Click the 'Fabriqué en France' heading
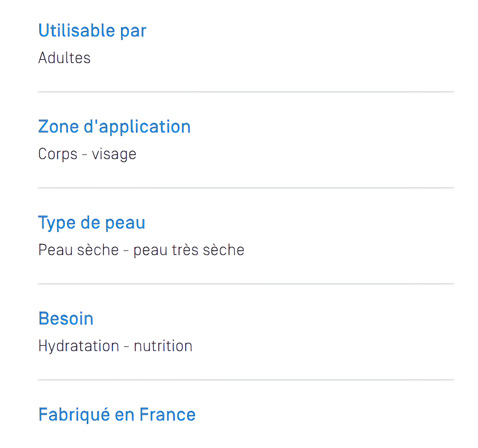This screenshot has width=478, height=448. pyautogui.click(x=117, y=415)
